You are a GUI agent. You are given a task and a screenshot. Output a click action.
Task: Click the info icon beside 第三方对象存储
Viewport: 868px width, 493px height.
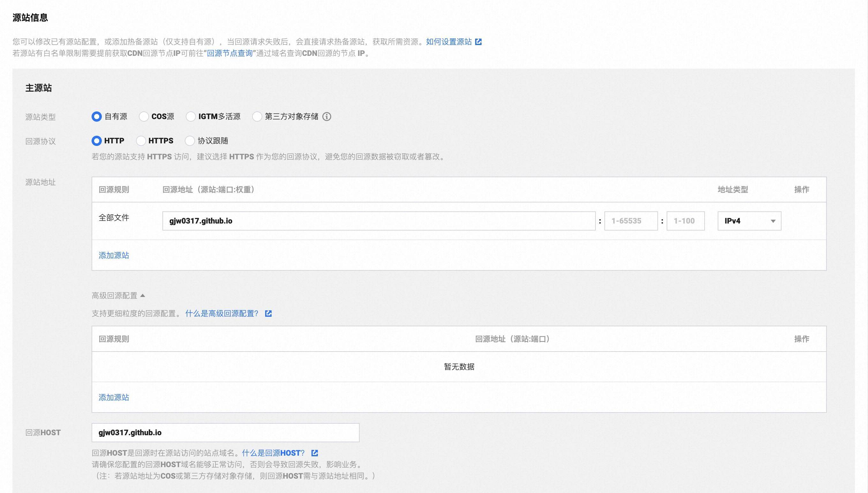[x=326, y=117]
